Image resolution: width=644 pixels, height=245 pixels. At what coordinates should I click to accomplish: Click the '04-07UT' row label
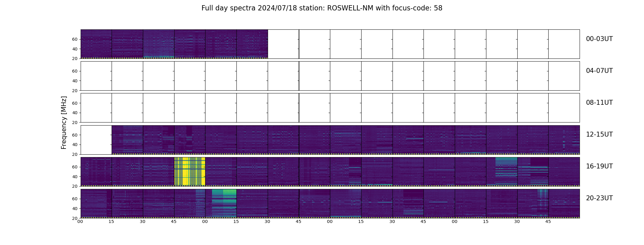coord(599,71)
